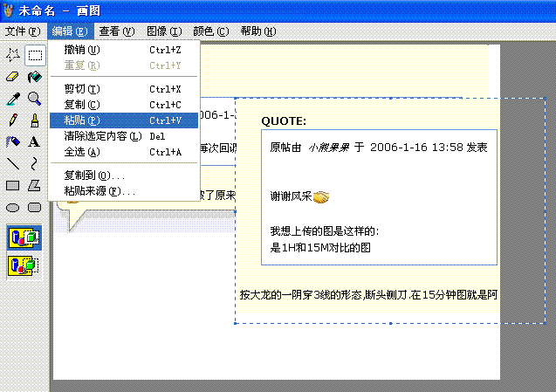Select the Pick Color eyedropper

pyautogui.click(x=13, y=99)
